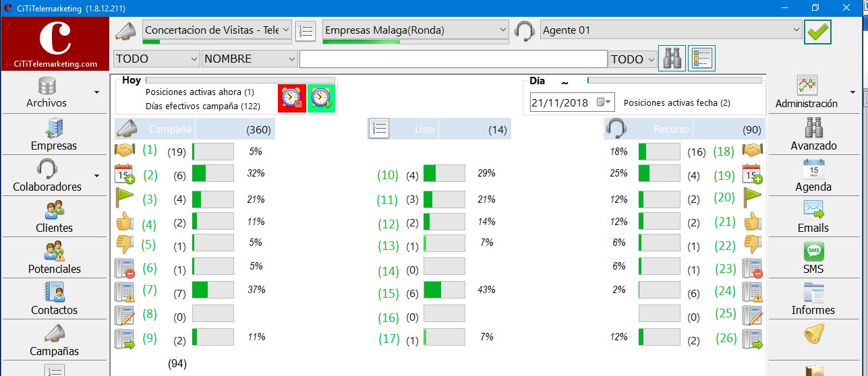Viewport: 868px width, 376px height.
Task: Click the red alarm clock stop icon
Action: [292, 98]
